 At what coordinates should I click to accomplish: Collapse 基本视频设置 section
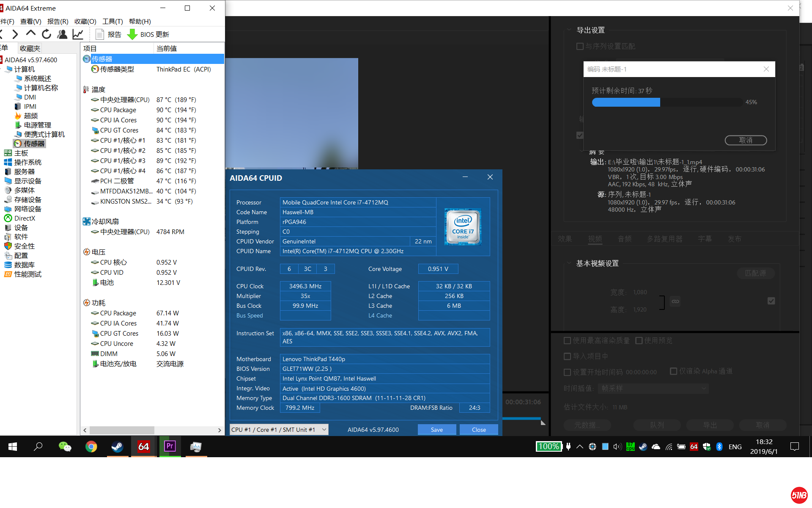click(569, 263)
